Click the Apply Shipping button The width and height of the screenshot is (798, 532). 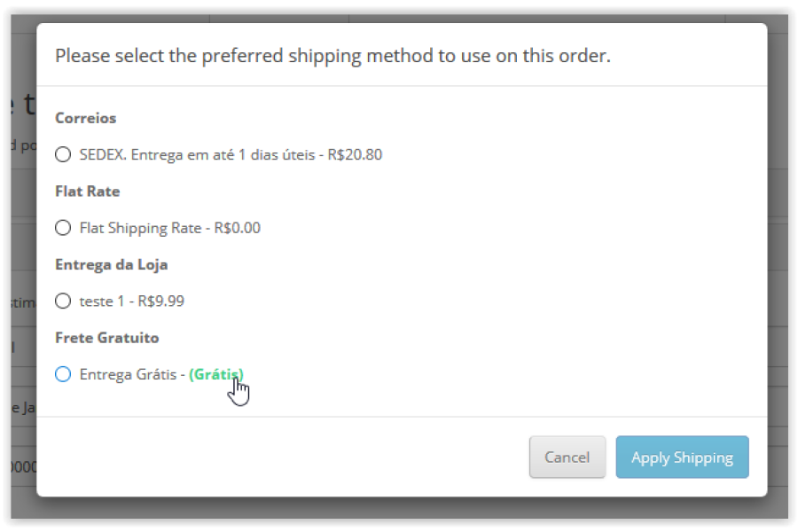(682, 457)
